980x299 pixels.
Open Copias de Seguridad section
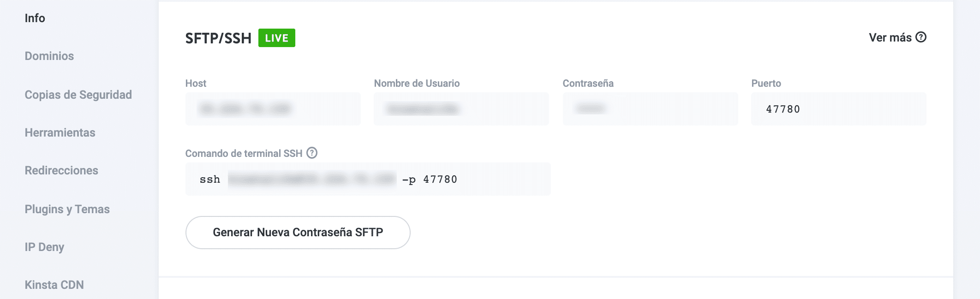78,95
